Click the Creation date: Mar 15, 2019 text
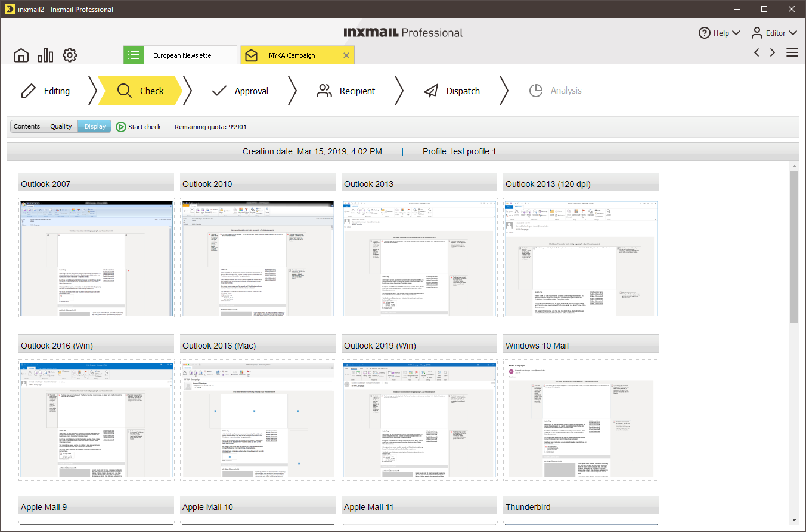Viewport: 806px width, 532px height. (x=312, y=151)
